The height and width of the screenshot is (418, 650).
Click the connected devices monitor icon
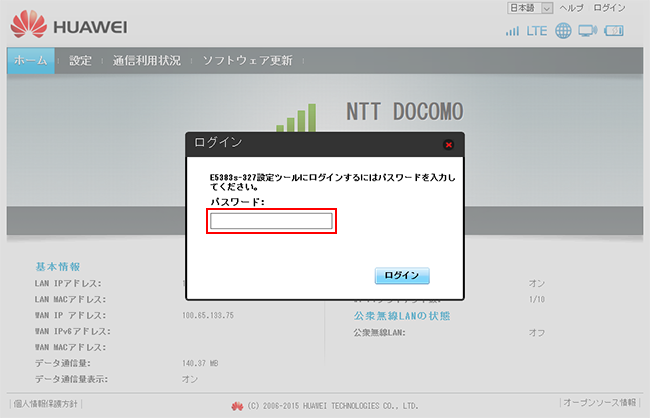(588, 31)
